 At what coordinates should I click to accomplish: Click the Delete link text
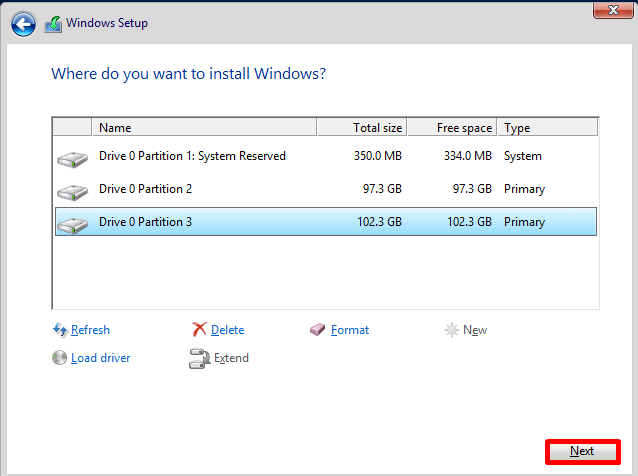coord(227,330)
